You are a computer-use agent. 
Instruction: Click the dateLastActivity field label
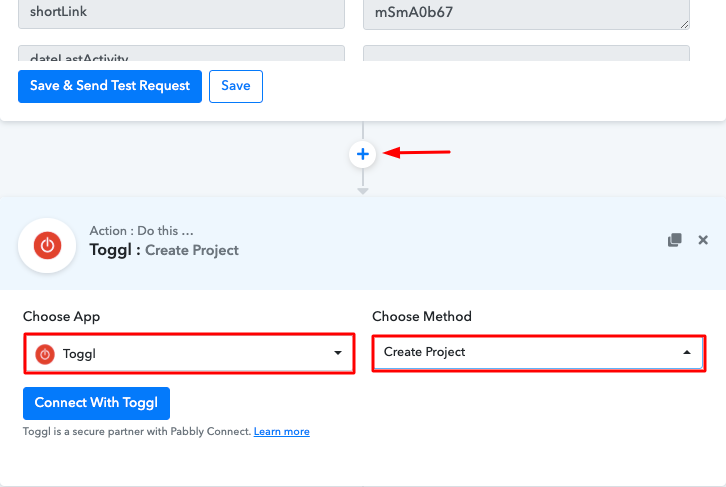pyautogui.click(x=181, y=54)
